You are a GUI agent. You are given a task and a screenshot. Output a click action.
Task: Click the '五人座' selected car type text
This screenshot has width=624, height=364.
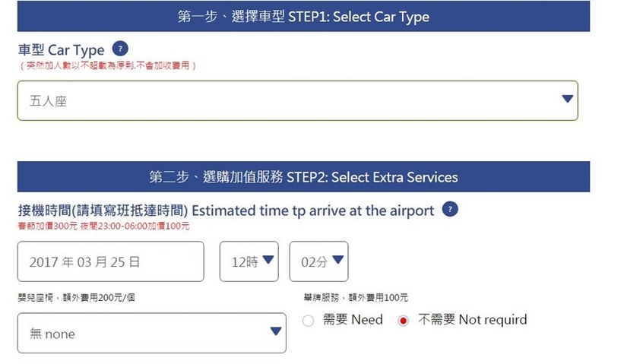click(x=49, y=100)
